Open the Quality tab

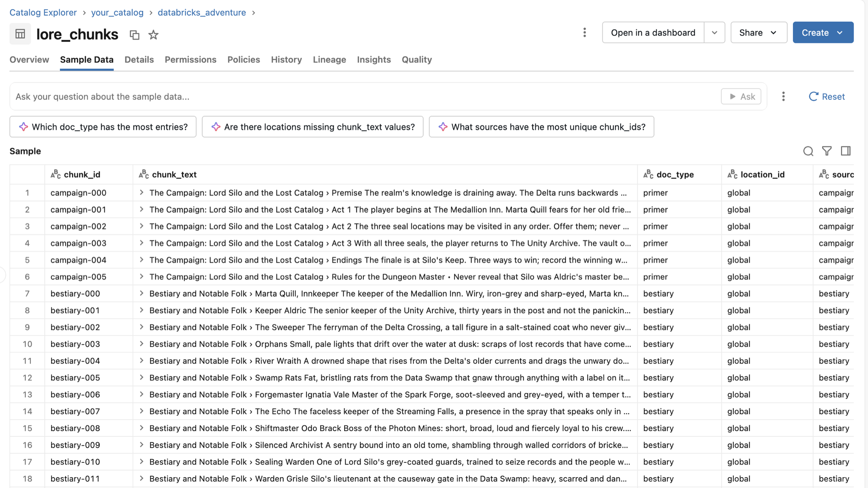click(x=417, y=59)
